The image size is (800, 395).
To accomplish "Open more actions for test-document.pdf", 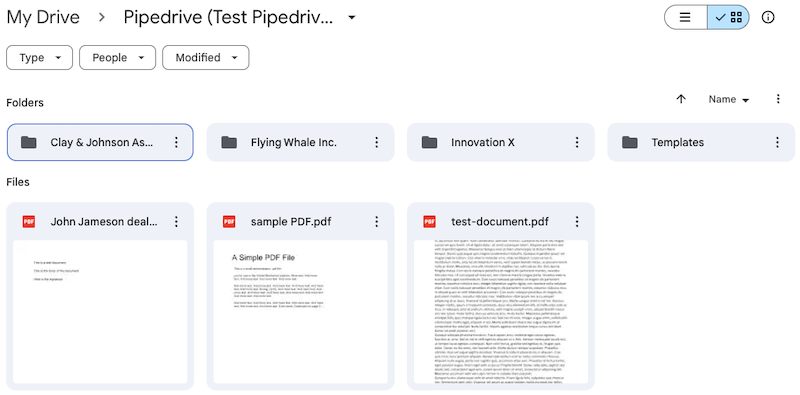I will pos(577,221).
